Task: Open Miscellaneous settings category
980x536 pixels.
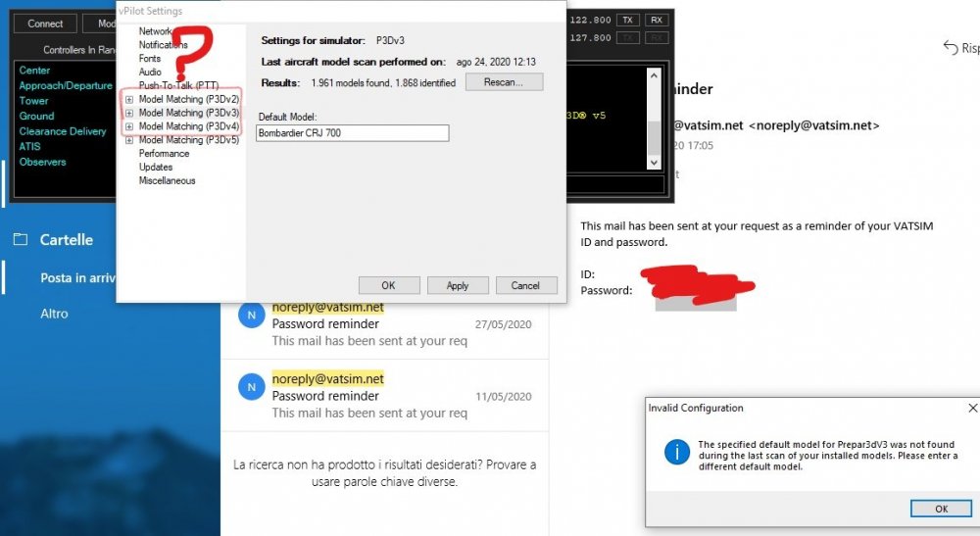Action: 167,181
